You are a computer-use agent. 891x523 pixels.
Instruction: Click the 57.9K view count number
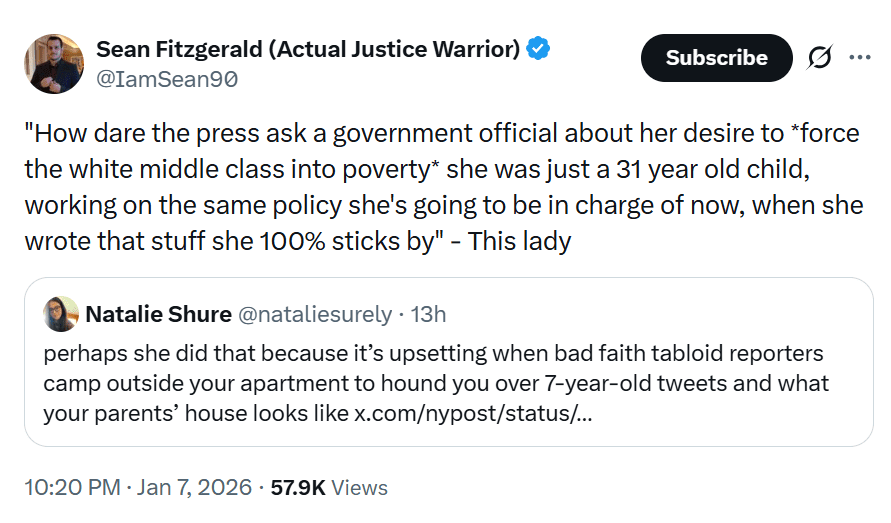[298, 488]
